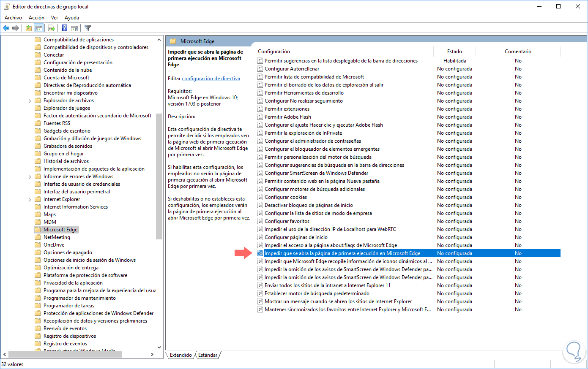Open the Archivo menu
This screenshot has height=369, width=588.
pos(13,18)
